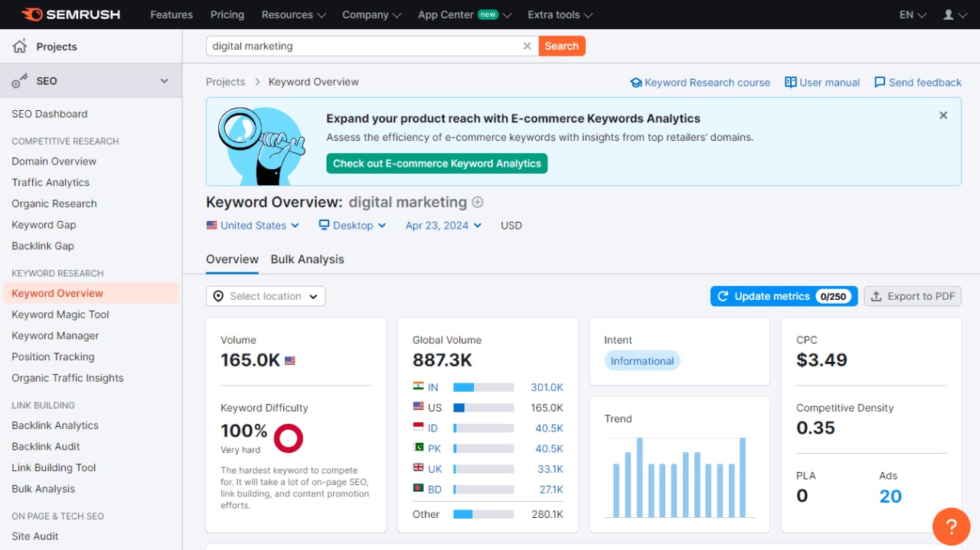Open SEO Dashboard in sidebar
Viewport: 980px width, 550px height.
(x=50, y=114)
